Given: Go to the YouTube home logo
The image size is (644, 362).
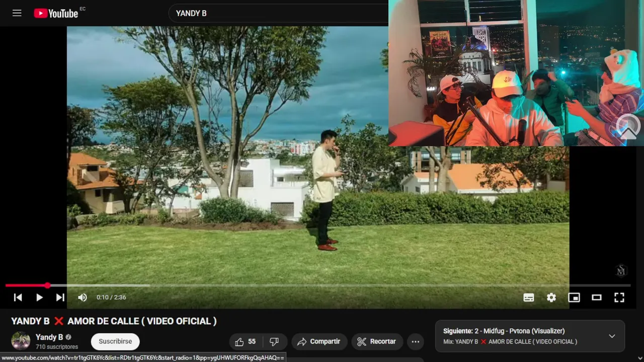Looking at the screenshot, I should pyautogui.click(x=56, y=13).
